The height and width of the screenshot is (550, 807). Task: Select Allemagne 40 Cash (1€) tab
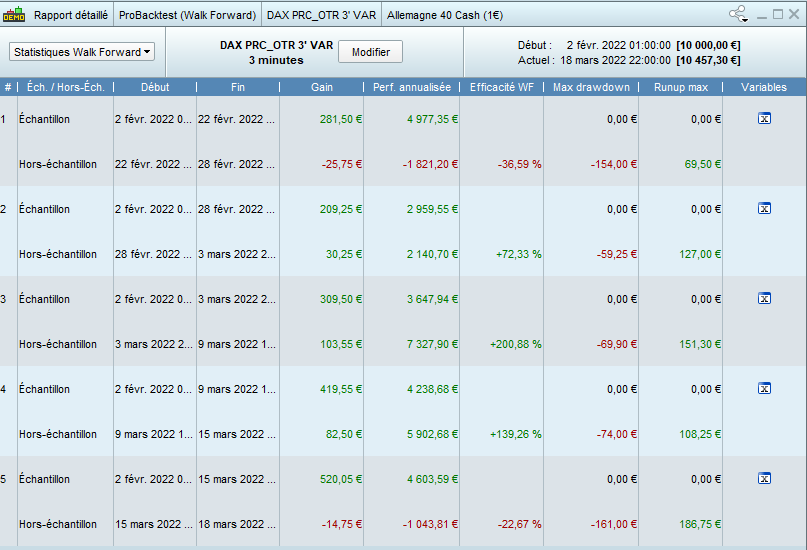[445, 15]
